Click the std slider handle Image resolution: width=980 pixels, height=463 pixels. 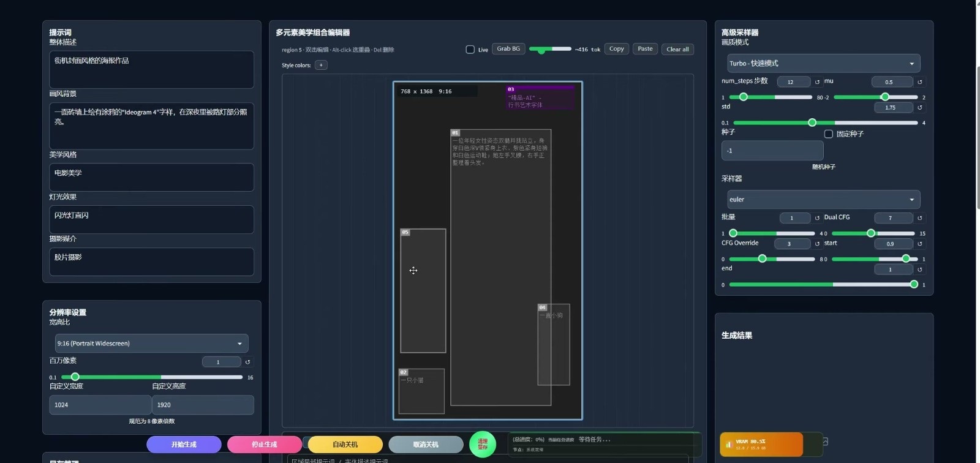click(x=812, y=122)
